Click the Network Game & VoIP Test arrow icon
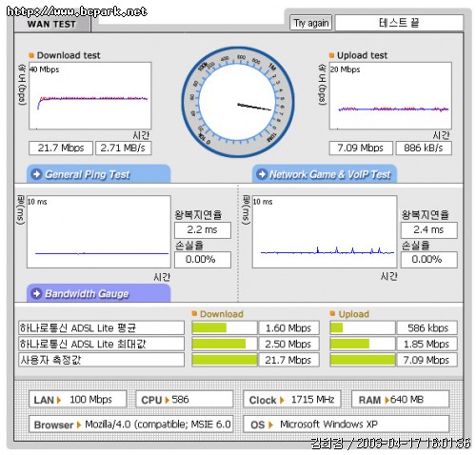Viewport: 476px width, 455px height. pyautogui.click(x=262, y=174)
